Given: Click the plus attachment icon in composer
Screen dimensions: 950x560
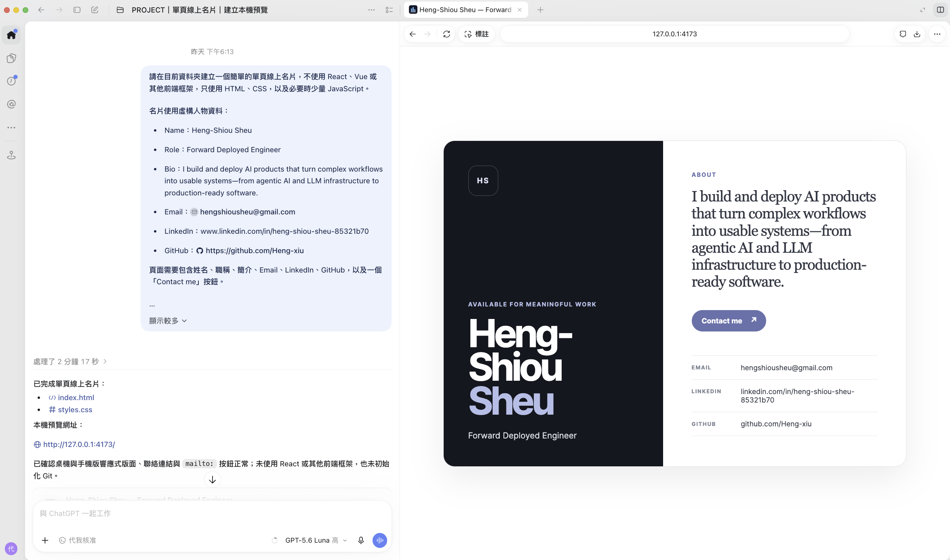Looking at the screenshot, I should pyautogui.click(x=45, y=540).
